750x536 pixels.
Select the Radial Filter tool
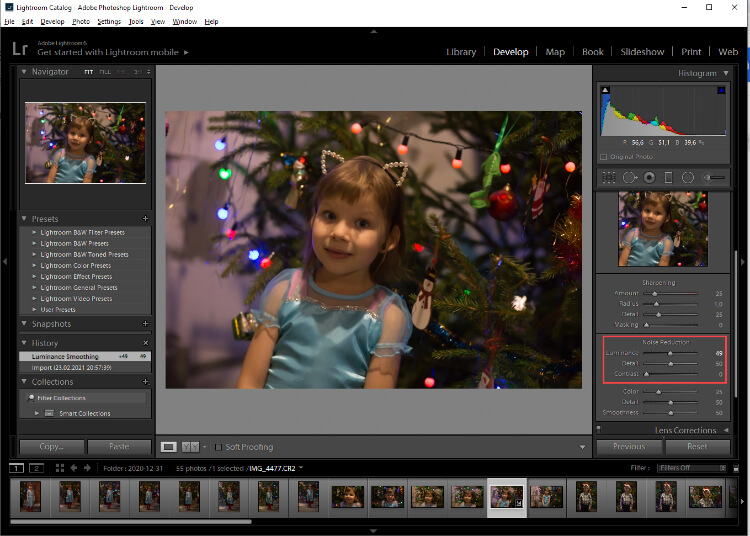tap(688, 178)
